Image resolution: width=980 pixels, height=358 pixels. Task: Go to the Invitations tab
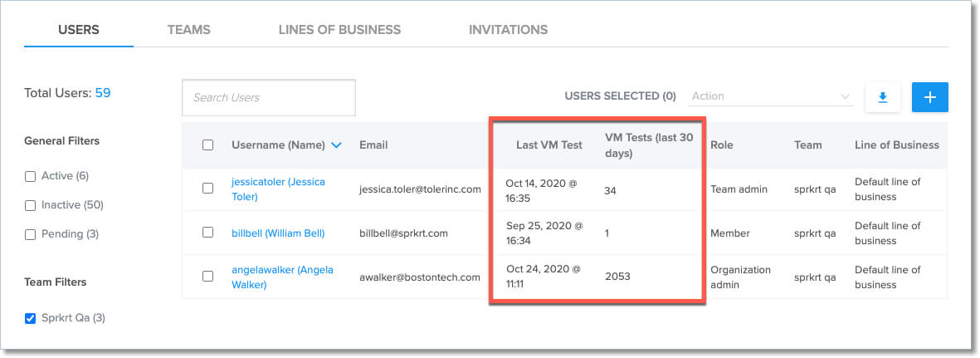pyautogui.click(x=508, y=30)
